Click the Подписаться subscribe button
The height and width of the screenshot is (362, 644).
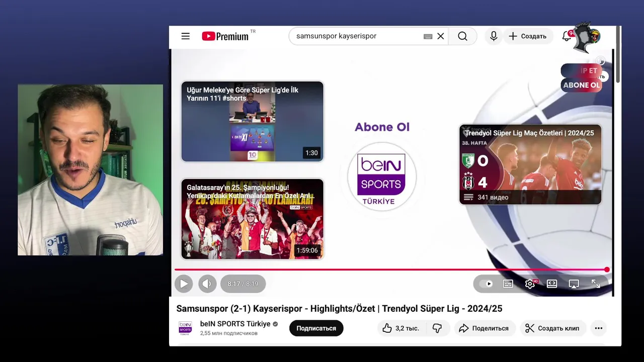[x=316, y=328]
